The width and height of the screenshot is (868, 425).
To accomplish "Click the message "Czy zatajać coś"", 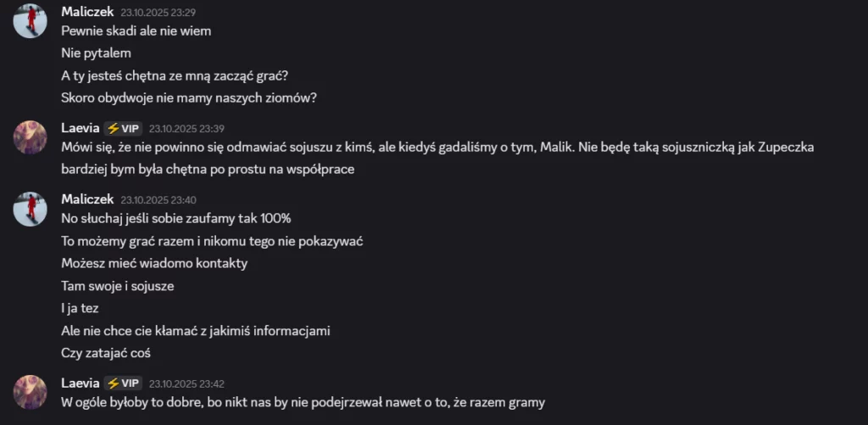I will pyautogui.click(x=106, y=352).
